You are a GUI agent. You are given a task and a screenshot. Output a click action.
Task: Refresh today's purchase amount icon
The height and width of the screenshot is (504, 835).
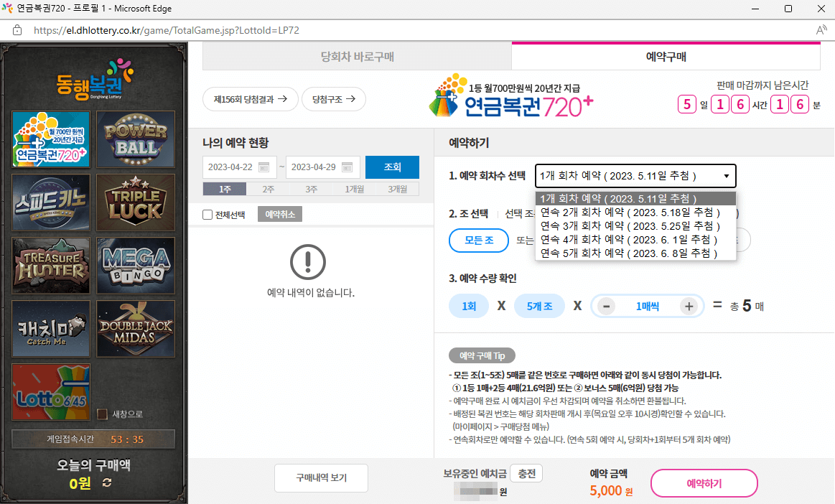pos(107,482)
